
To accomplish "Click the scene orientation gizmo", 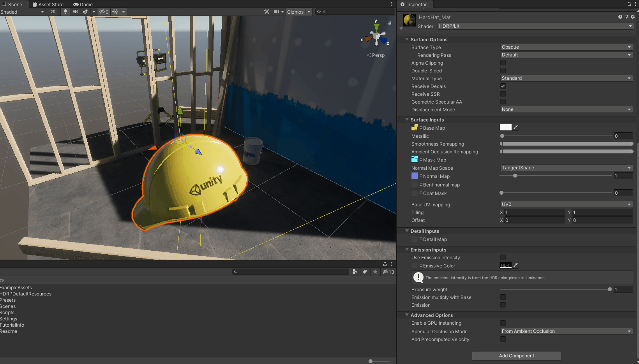I will [x=376, y=37].
